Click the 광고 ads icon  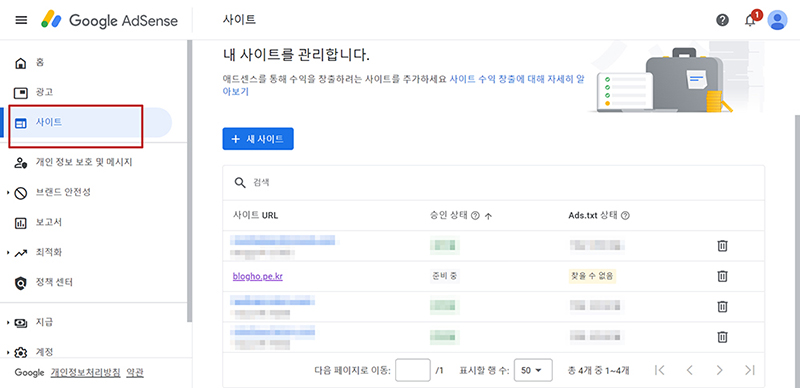click(20, 93)
